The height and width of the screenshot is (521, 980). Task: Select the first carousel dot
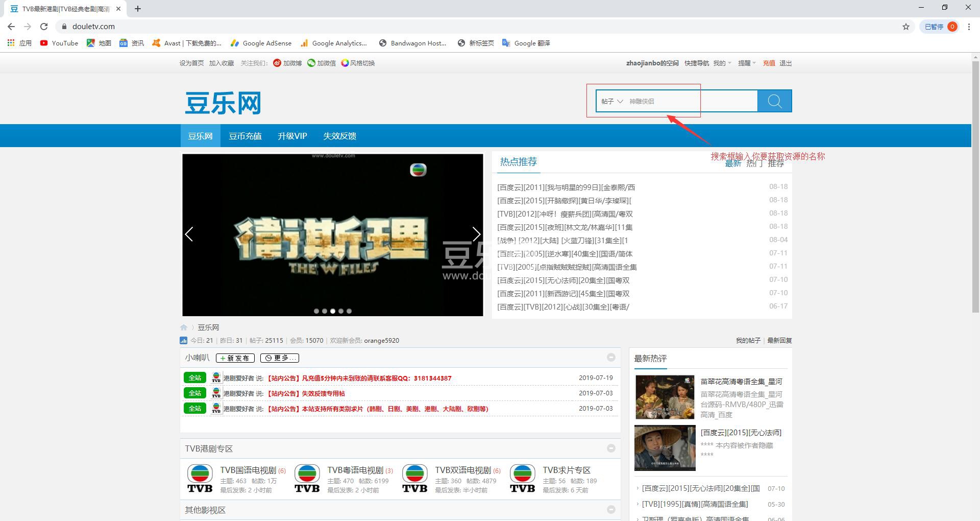(x=316, y=311)
